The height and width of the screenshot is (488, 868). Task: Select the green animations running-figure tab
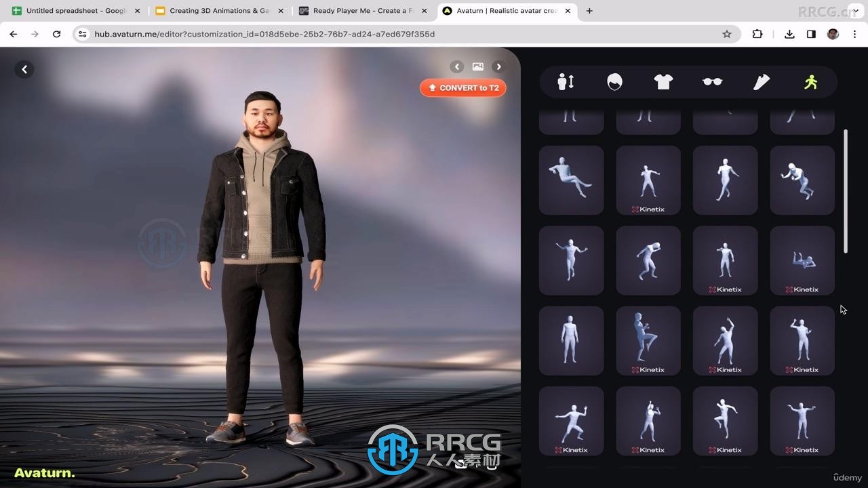coord(810,82)
